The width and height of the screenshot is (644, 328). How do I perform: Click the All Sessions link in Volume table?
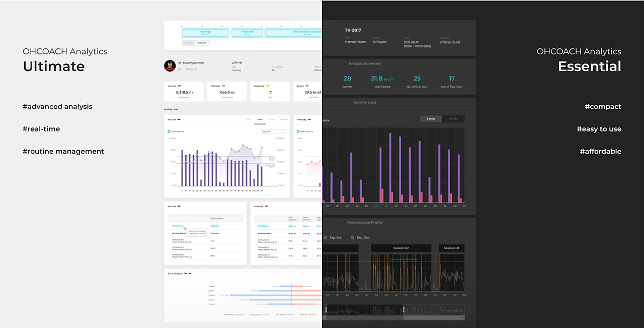click(x=178, y=226)
